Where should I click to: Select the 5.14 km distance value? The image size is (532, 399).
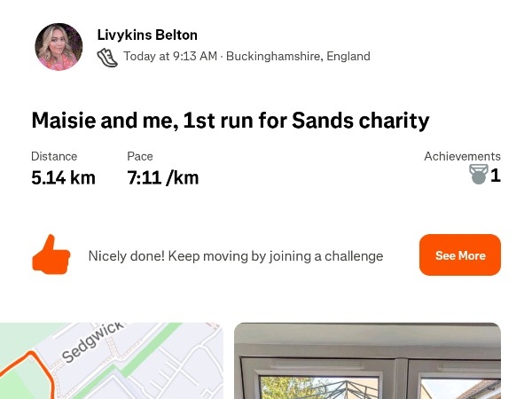(x=63, y=177)
